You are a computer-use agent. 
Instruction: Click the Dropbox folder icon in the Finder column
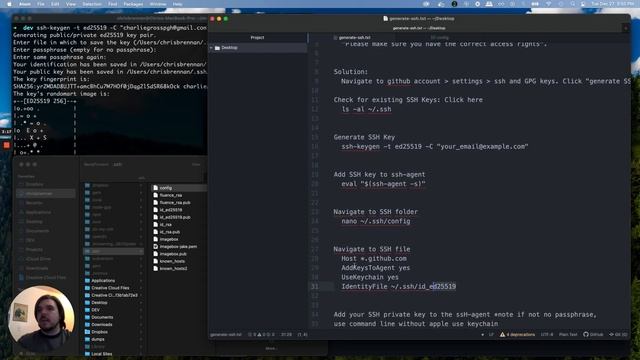point(87,332)
